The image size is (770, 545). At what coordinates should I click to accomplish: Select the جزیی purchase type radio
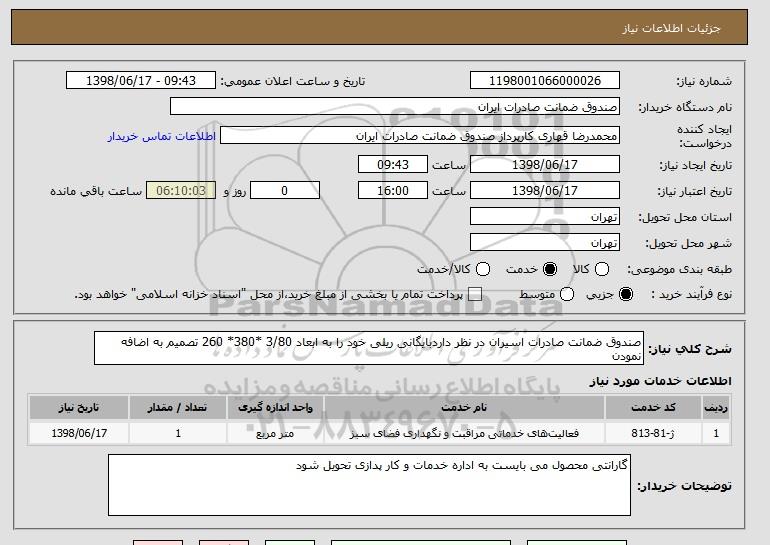coord(626,294)
